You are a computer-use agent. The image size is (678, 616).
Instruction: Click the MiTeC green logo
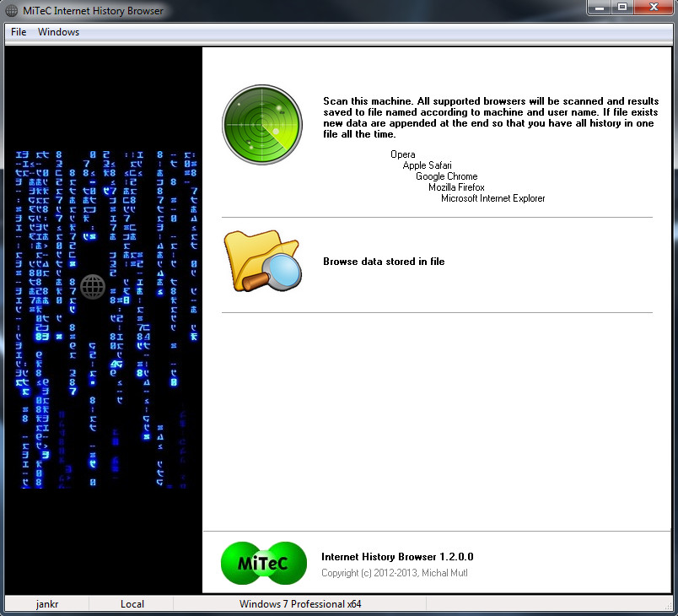click(x=264, y=563)
